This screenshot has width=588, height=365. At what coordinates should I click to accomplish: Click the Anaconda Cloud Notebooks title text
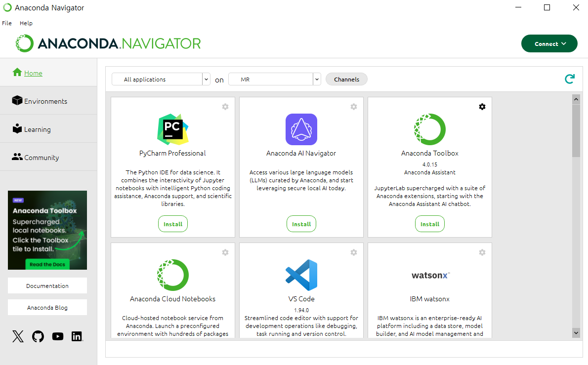tap(172, 299)
